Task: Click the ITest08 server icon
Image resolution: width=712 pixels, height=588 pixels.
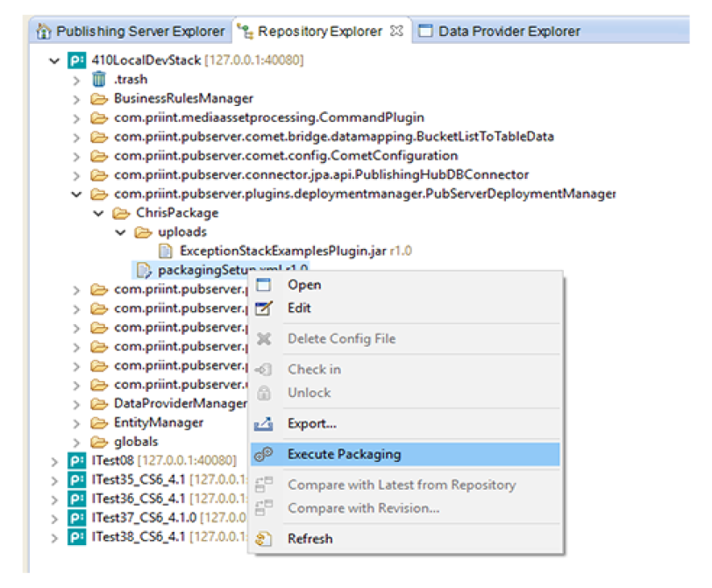Action: tap(77, 461)
